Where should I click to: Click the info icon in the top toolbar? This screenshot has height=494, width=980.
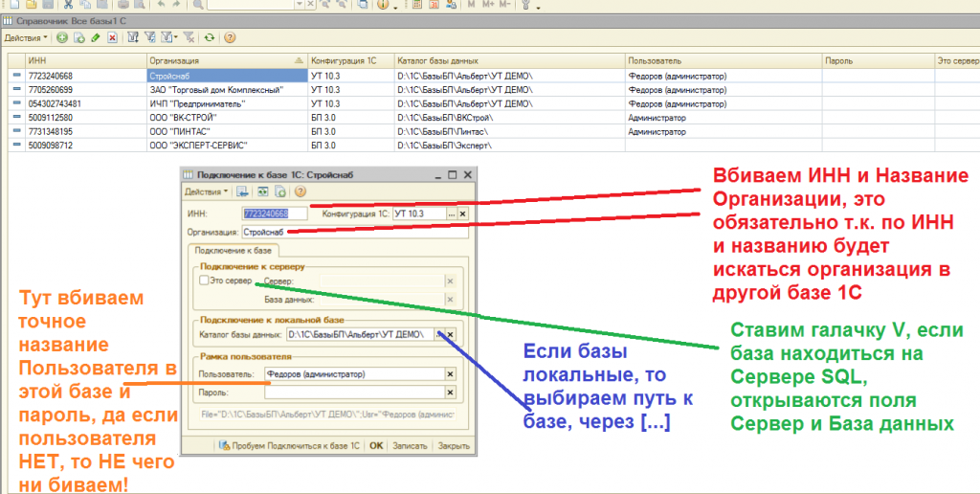tap(383, 5)
